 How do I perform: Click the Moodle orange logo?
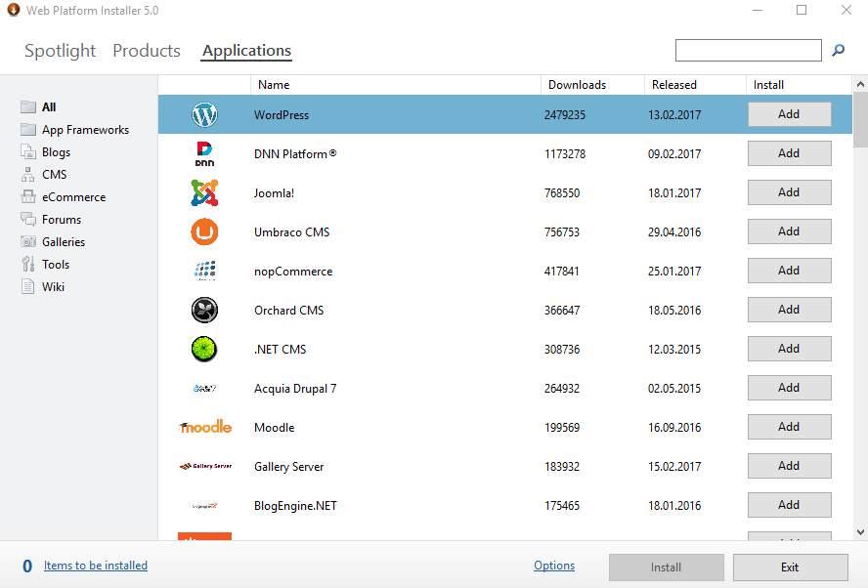coord(205,427)
